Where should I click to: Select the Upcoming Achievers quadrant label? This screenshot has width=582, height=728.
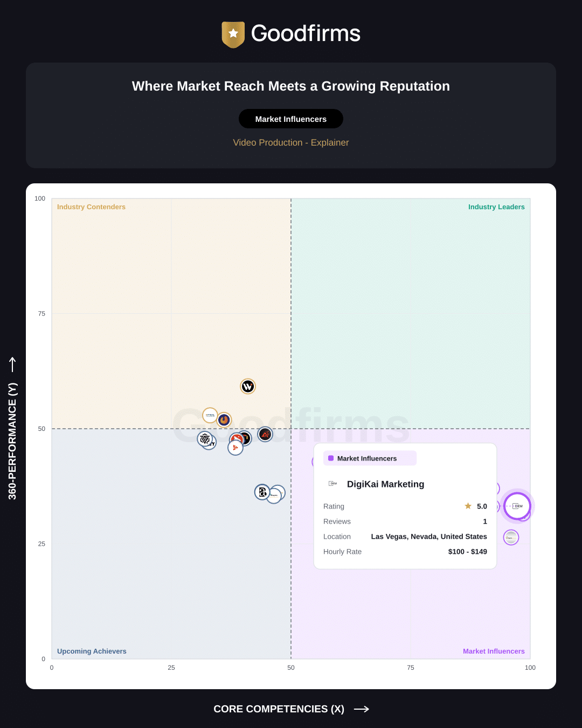92,651
